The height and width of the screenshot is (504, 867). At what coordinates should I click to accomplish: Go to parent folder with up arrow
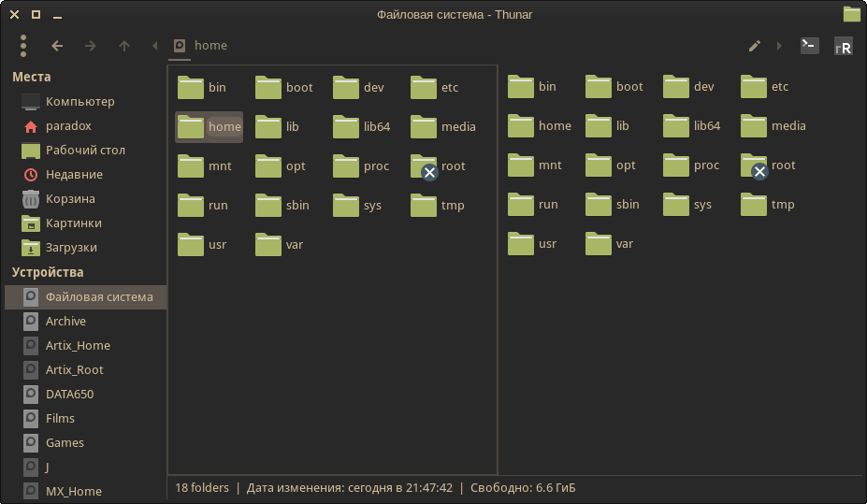124,46
